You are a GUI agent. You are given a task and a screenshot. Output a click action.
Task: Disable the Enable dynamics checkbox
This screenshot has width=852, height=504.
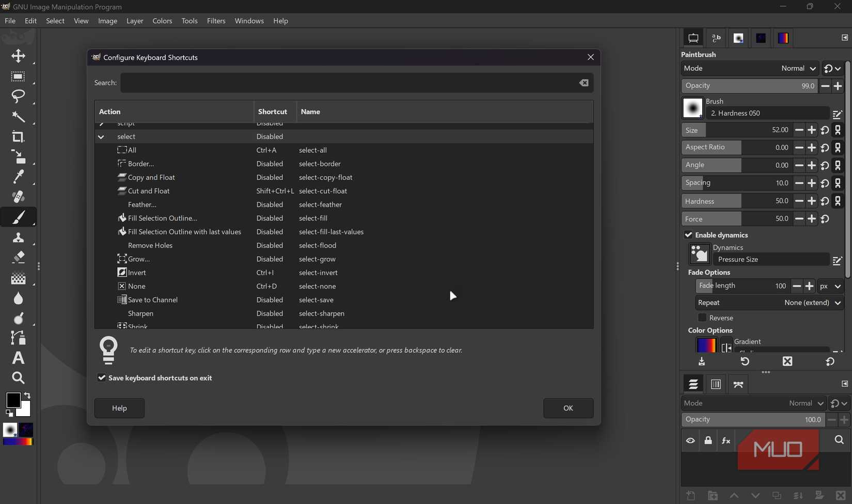689,235
